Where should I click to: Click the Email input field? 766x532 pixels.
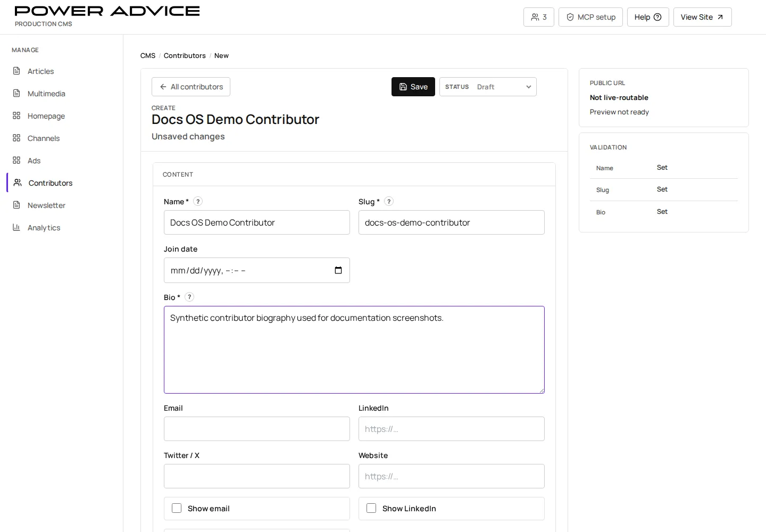pos(257,429)
